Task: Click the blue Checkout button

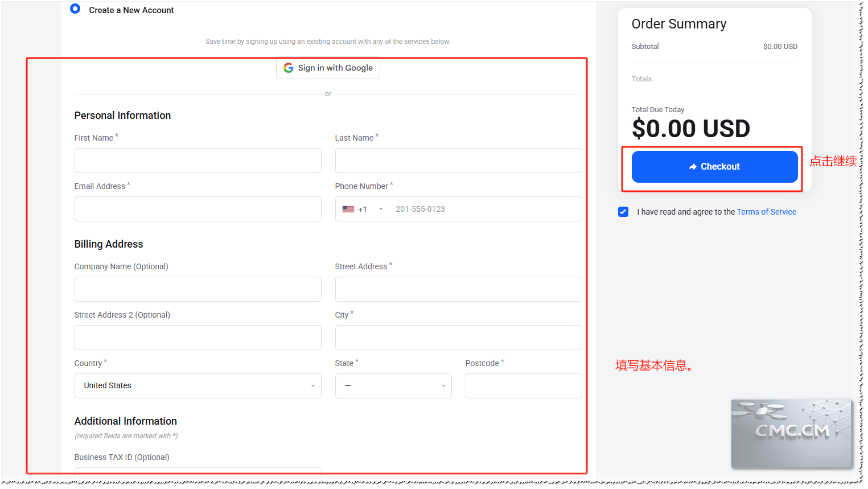Action: 714,167
